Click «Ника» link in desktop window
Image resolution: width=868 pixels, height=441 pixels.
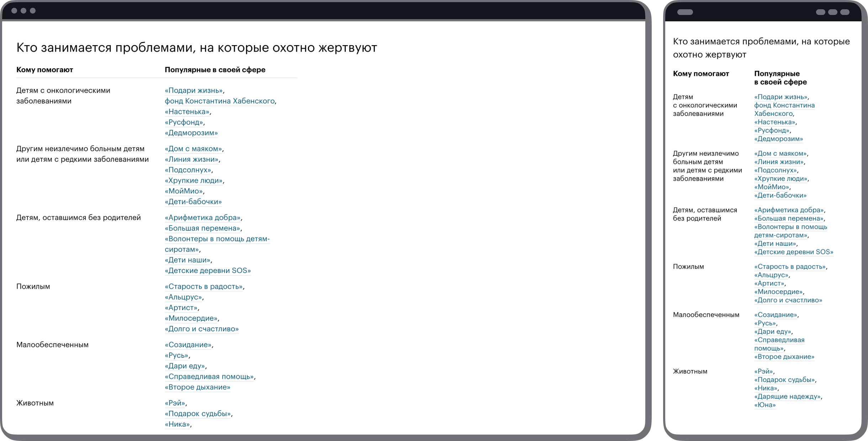pos(177,425)
